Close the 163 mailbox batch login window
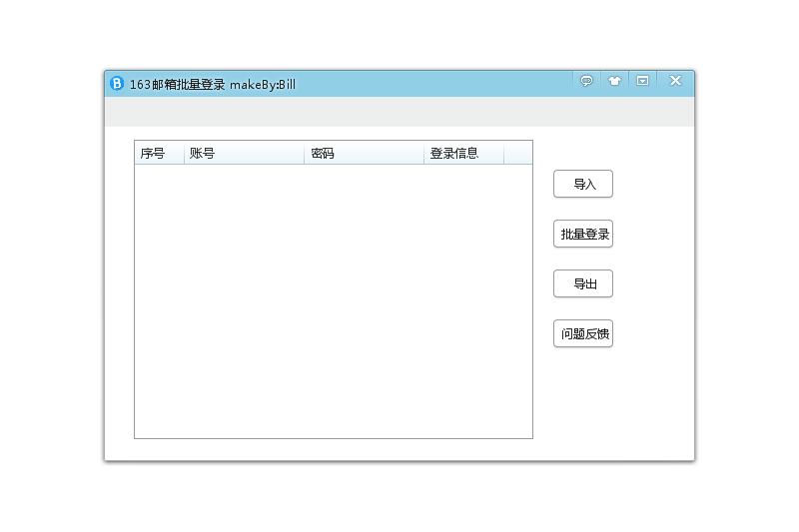799x532 pixels. 675,81
